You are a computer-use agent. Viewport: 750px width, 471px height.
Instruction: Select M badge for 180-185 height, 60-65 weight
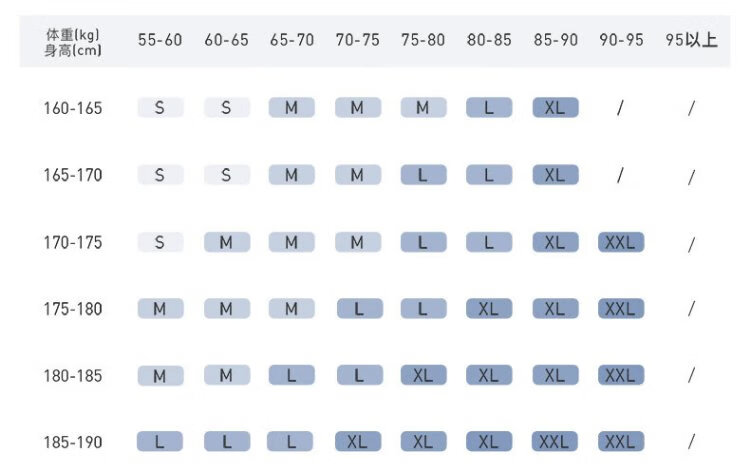coord(226,375)
